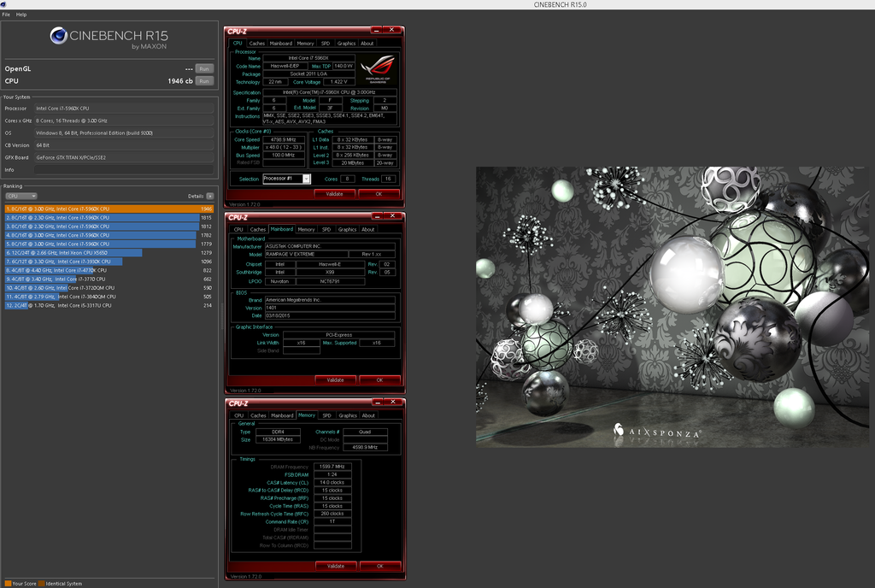
Task: Click the empty Info field in Your System
Action: [123, 169]
